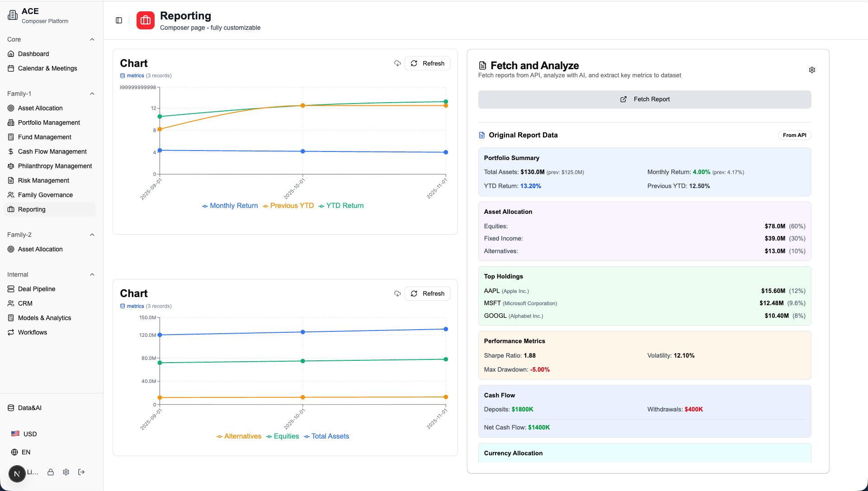Open the Deal Pipeline page
This screenshot has width=868, height=491.
coord(37,289)
